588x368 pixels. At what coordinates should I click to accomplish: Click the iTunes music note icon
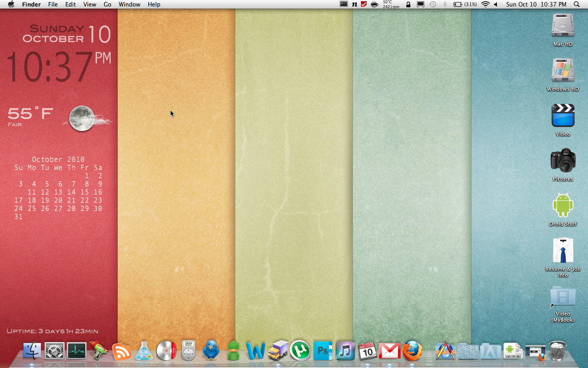tap(345, 351)
